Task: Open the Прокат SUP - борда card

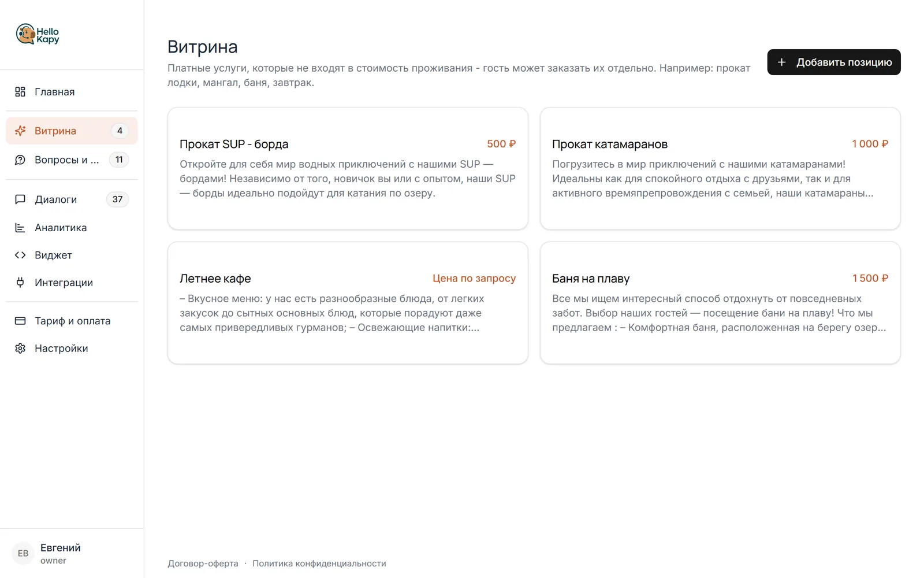Action: pyautogui.click(x=348, y=168)
